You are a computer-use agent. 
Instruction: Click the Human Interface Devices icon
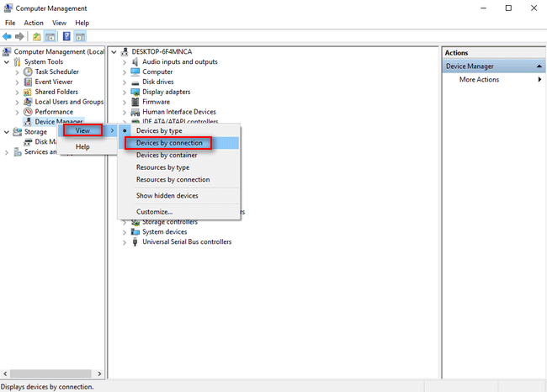pyautogui.click(x=135, y=112)
